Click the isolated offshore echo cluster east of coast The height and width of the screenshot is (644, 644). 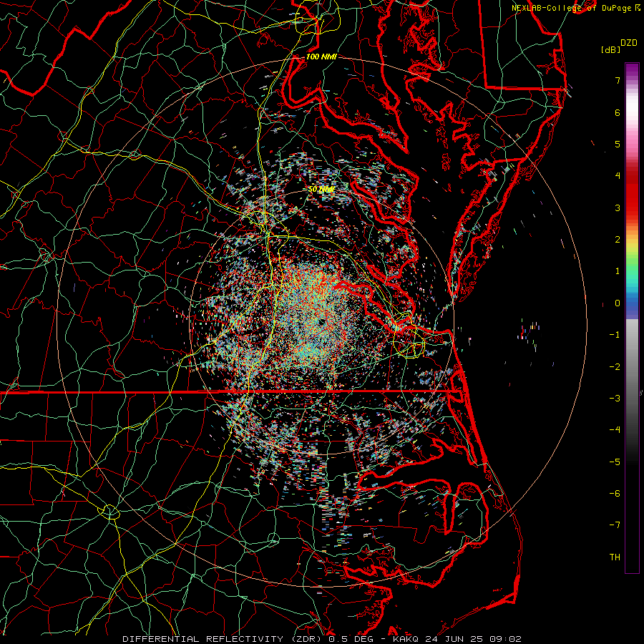pos(529,333)
